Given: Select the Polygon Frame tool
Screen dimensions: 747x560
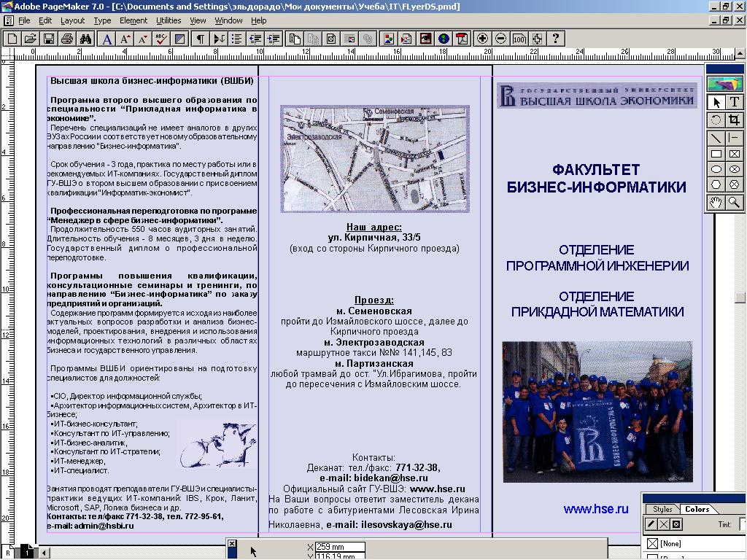Looking at the screenshot, I should click(734, 184).
